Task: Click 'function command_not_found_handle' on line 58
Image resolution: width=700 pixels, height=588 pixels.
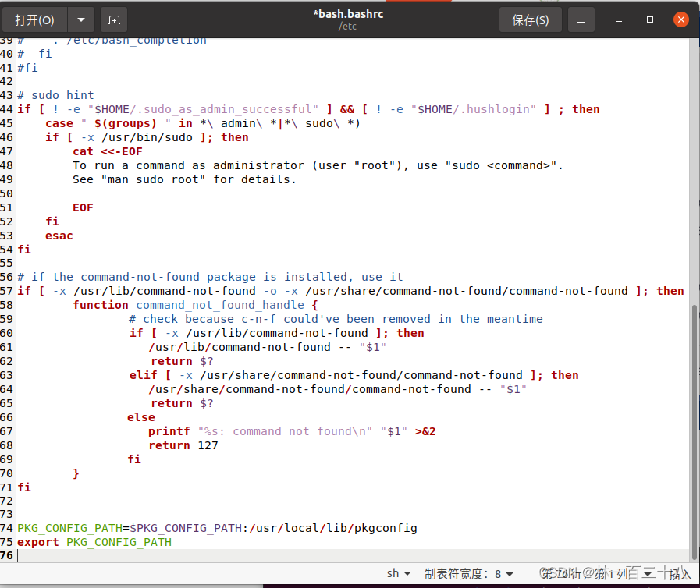Action: [x=188, y=305]
